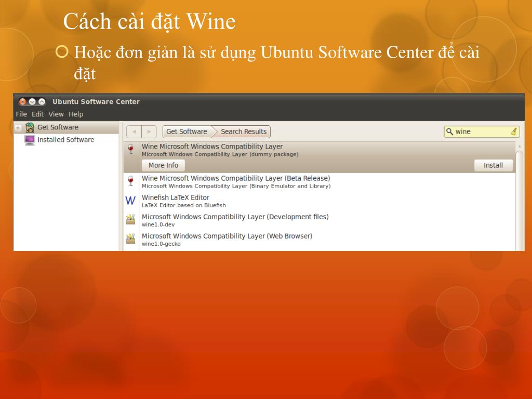This screenshot has width=532, height=399.
Task: Click the Get Software sidebar icon
Action: click(30, 128)
